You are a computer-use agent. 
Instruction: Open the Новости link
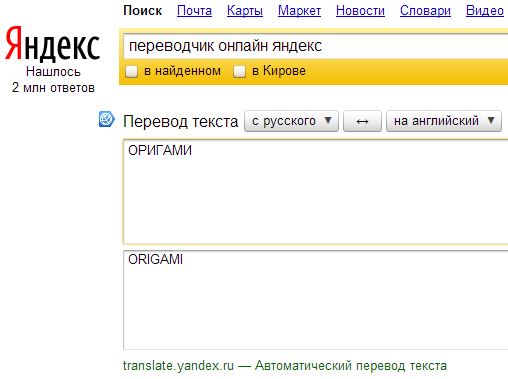[360, 11]
